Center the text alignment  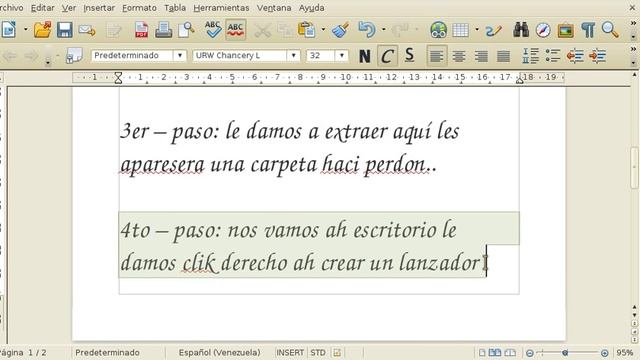point(459,56)
